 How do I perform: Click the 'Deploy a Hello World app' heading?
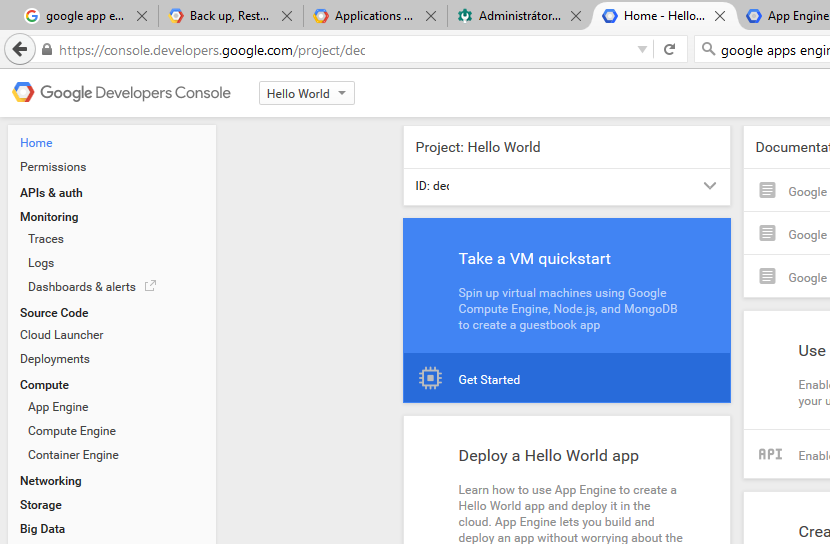coord(548,456)
